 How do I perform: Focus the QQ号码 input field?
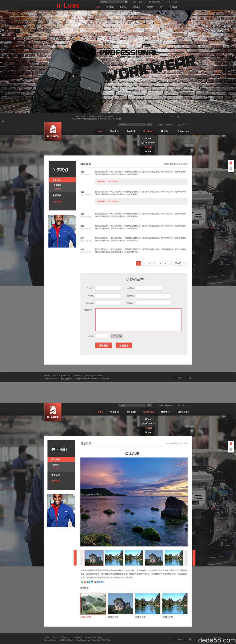(x=149, y=288)
